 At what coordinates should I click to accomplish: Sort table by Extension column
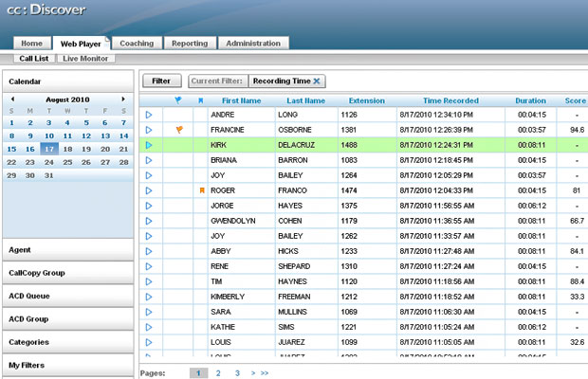(x=367, y=100)
